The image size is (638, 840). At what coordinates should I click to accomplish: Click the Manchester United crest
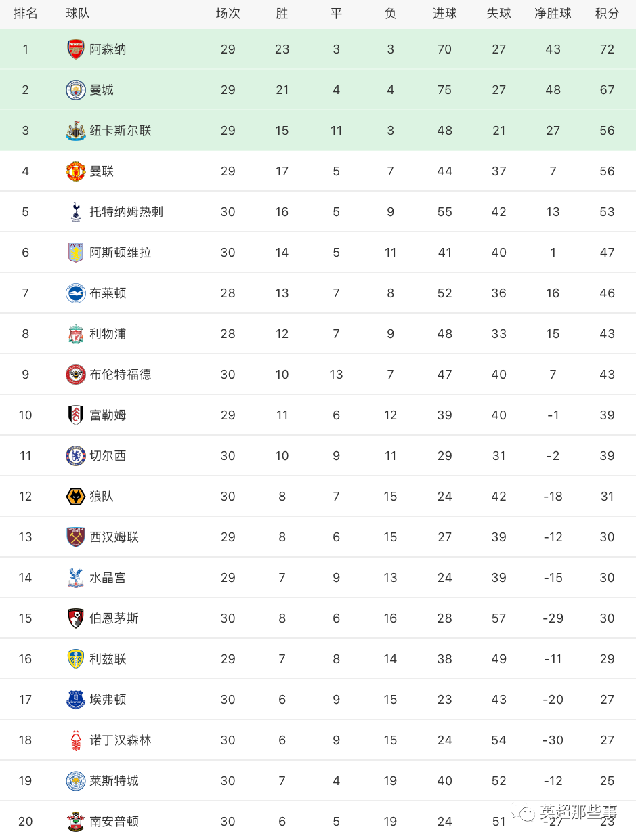(75, 171)
